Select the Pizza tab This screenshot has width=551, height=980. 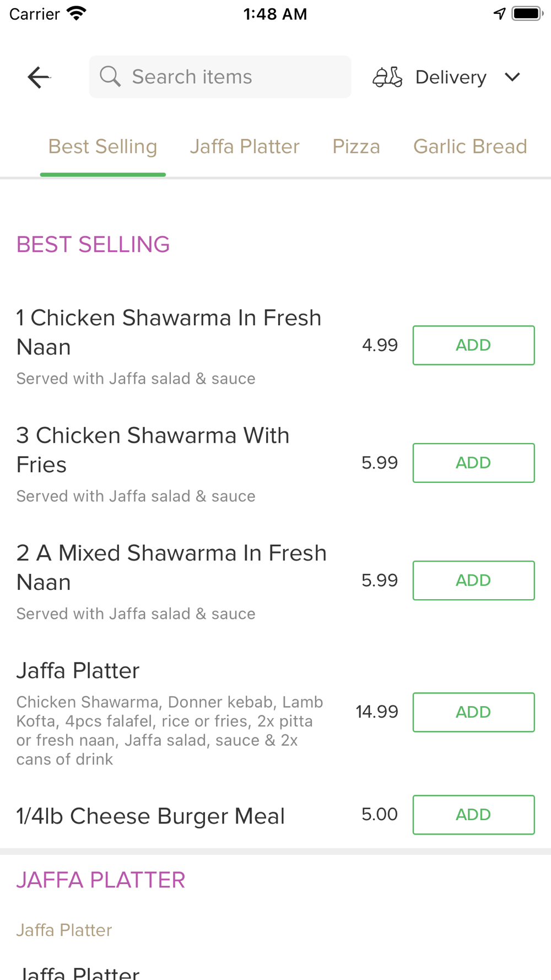(x=356, y=147)
